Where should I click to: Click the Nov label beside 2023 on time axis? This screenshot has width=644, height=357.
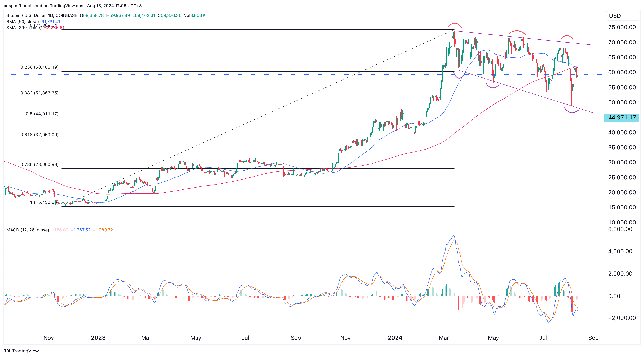[48, 338]
